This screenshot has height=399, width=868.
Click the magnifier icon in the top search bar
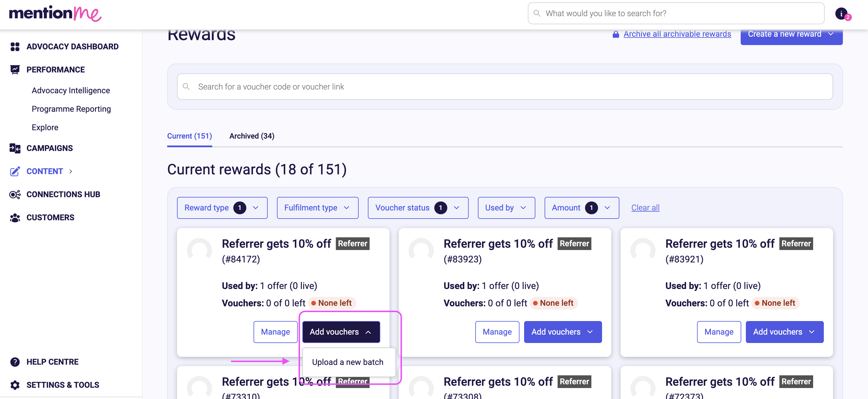537,13
